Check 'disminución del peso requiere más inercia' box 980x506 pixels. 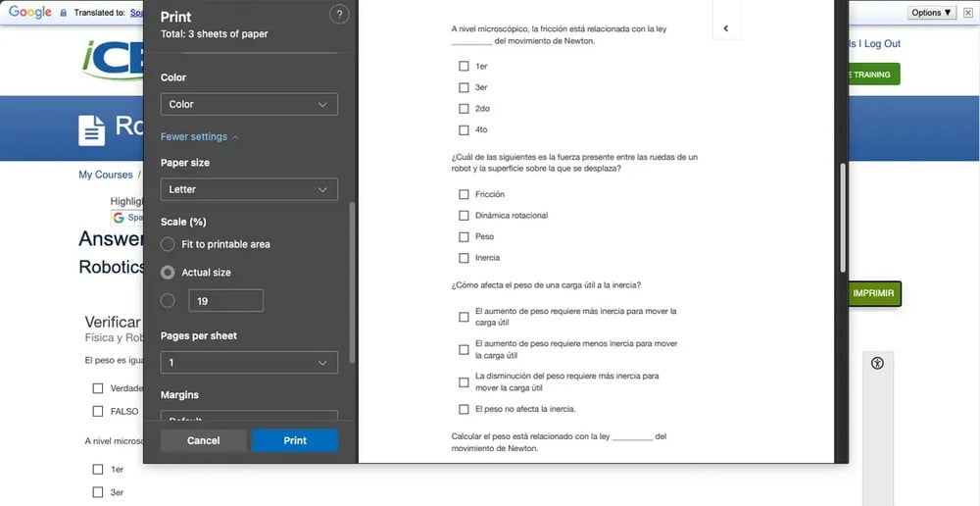pyautogui.click(x=464, y=382)
